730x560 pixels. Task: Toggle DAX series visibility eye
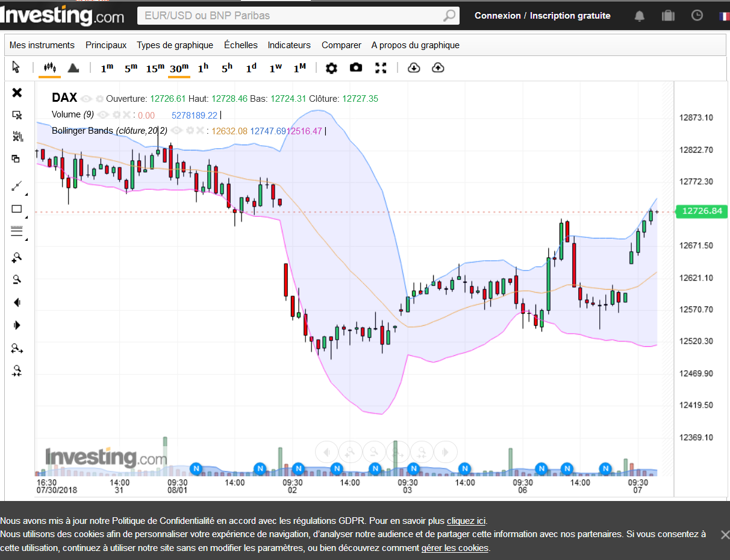click(x=86, y=98)
